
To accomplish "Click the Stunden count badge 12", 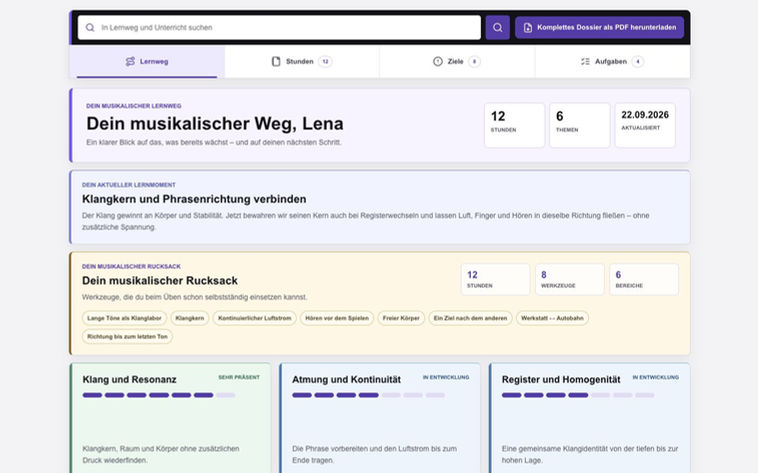I will (x=325, y=61).
